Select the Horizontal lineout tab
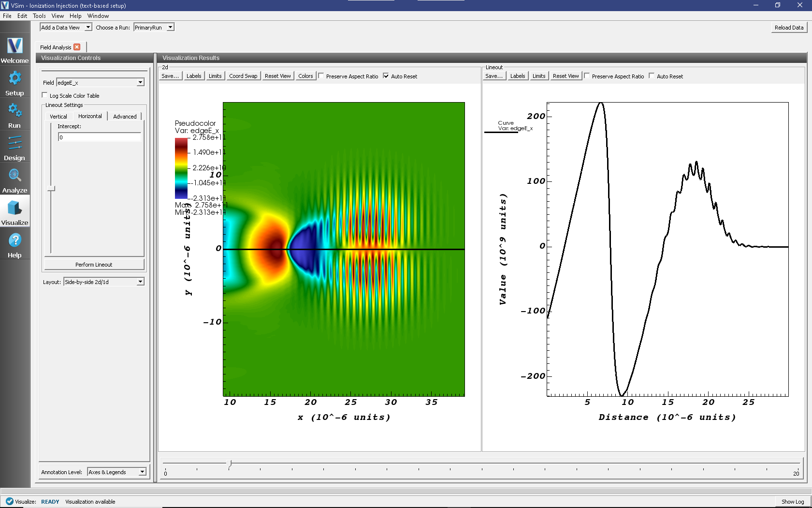 tap(90, 116)
